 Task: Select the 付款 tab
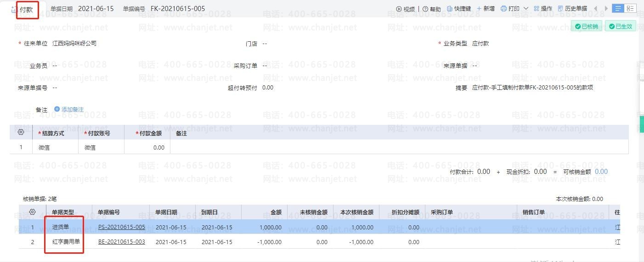pyautogui.click(x=26, y=10)
